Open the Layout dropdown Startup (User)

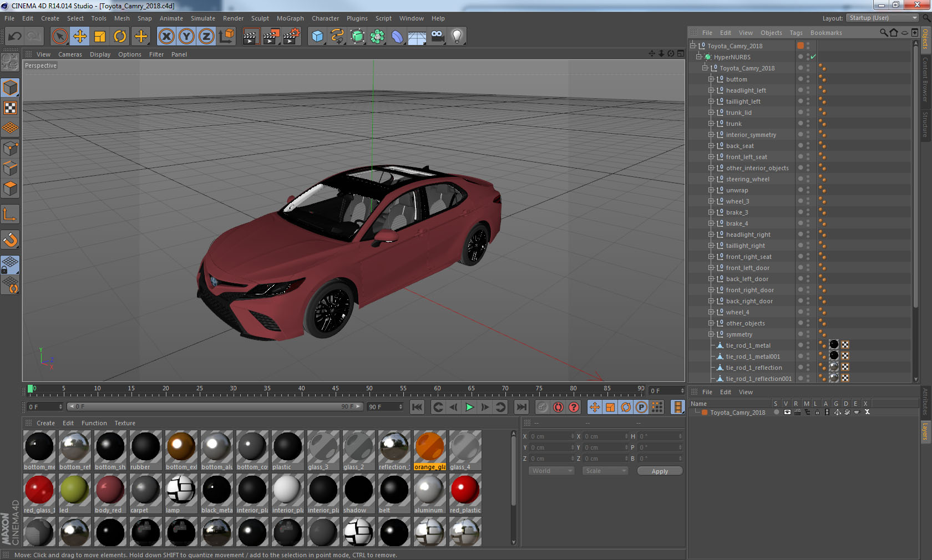tap(883, 18)
